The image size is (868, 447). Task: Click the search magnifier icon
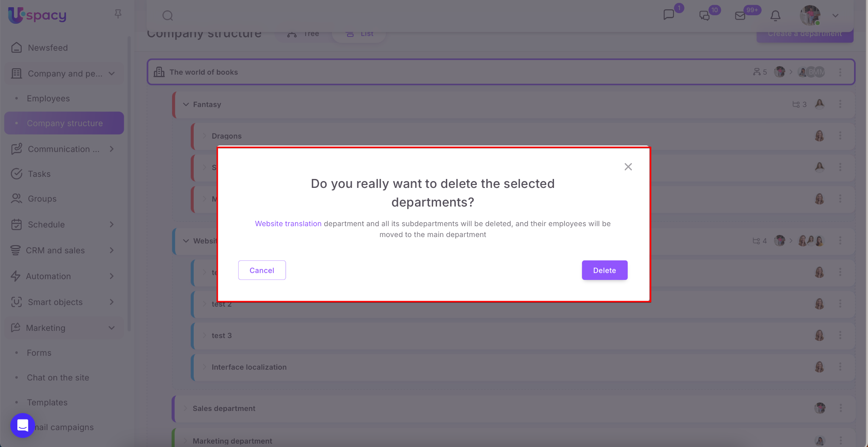tap(168, 16)
